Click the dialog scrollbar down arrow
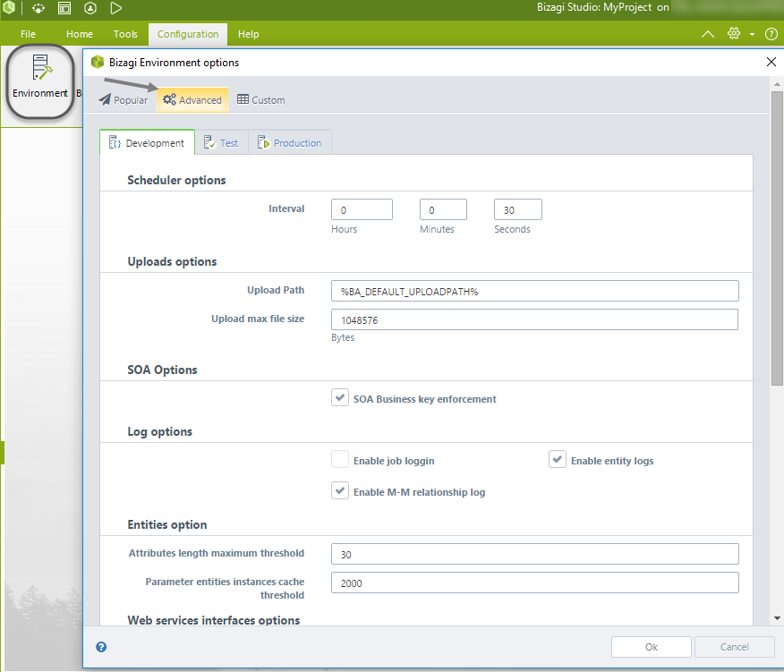The image size is (784, 672). (777, 618)
